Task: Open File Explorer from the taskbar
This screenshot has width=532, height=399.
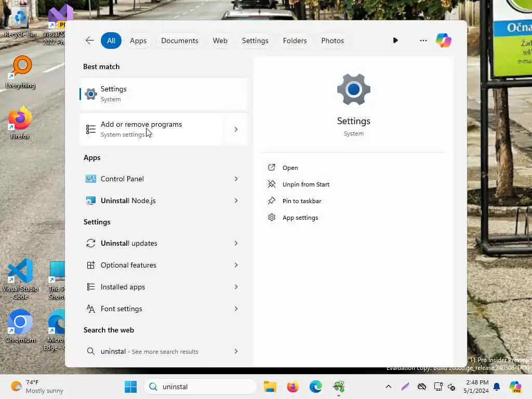Action: click(270, 387)
